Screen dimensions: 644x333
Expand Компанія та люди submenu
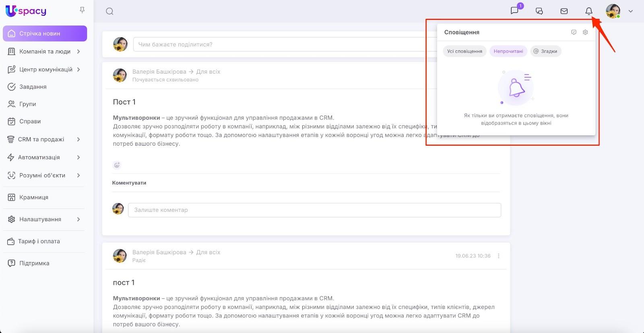tap(78, 52)
